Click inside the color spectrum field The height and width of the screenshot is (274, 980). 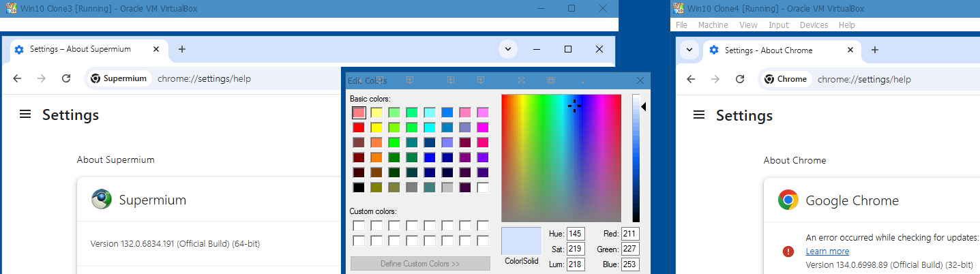(x=561, y=158)
